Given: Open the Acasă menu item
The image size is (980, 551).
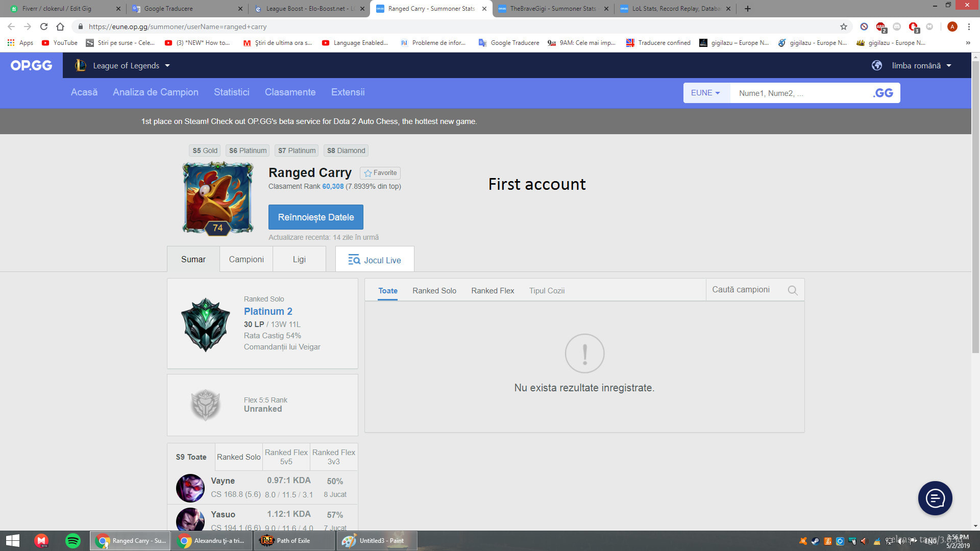Looking at the screenshot, I should pos(84,92).
